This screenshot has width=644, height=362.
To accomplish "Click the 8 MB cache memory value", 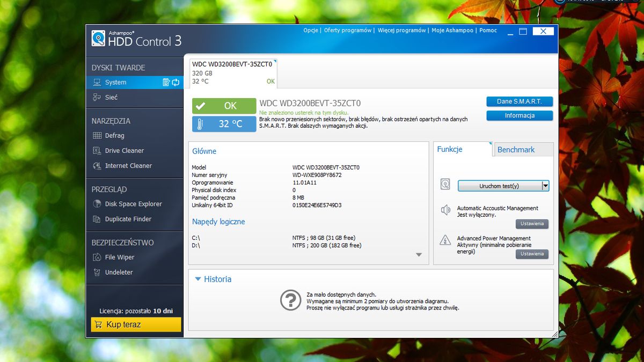I will (298, 197).
